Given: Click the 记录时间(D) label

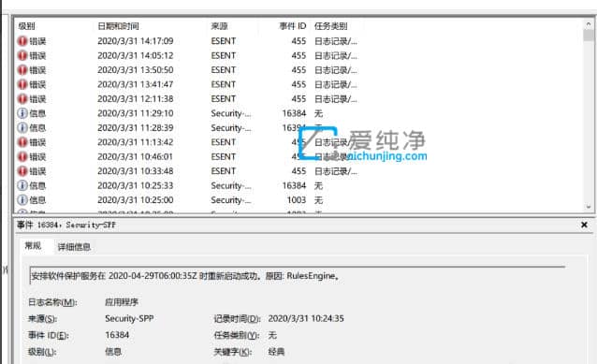Looking at the screenshot, I should tap(237, 319).
